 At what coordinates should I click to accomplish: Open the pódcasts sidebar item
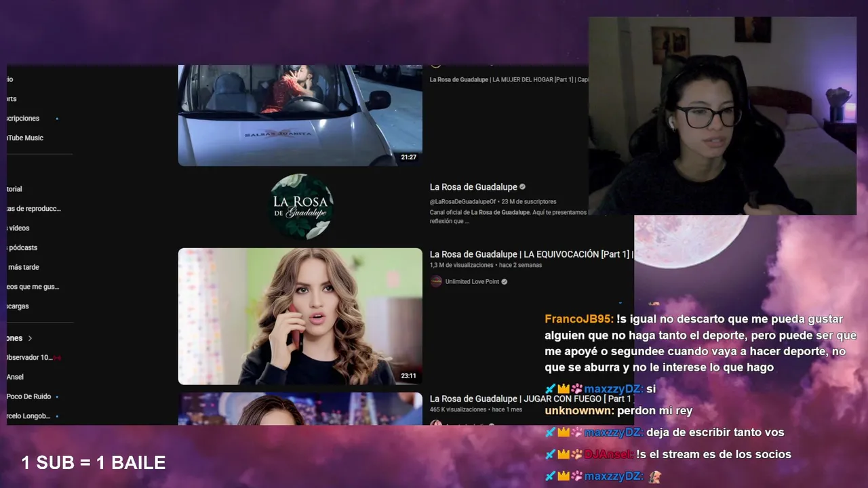(x=22, y=248)
